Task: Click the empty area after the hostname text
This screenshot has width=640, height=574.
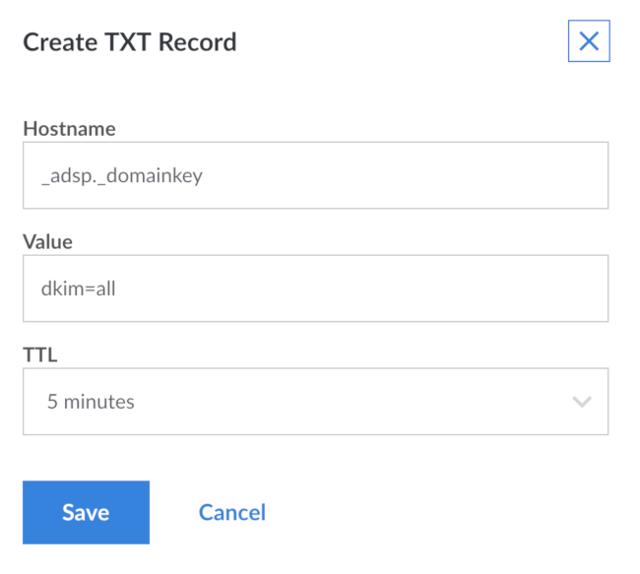Action: coord(420,176)
